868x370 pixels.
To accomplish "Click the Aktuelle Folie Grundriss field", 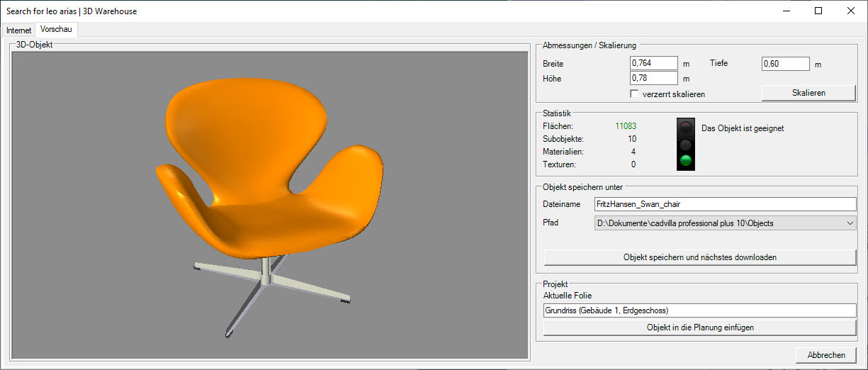I will click(700, 310).
